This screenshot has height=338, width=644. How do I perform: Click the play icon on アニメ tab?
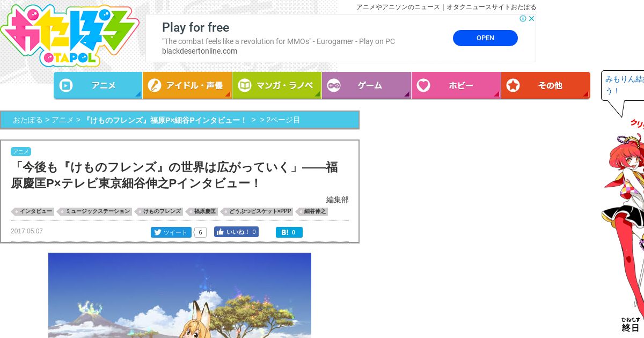pos(66,85)
